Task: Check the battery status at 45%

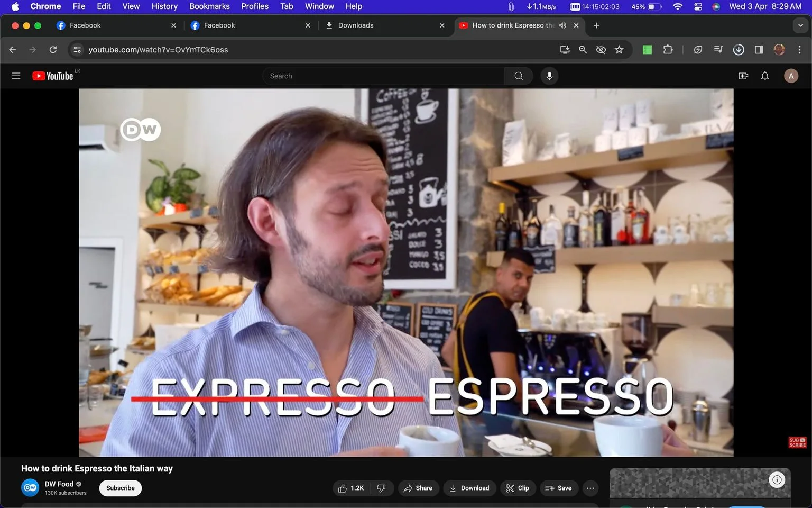Action: point(647,6)
